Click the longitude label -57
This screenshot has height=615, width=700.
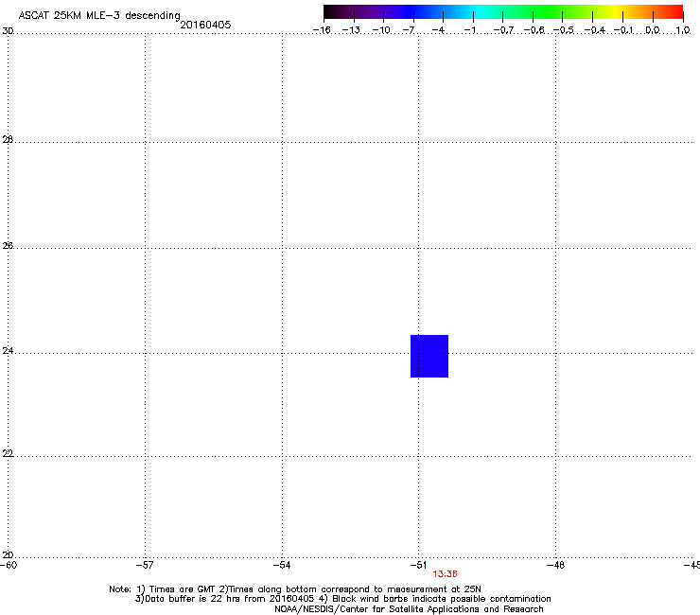(145, 566)
